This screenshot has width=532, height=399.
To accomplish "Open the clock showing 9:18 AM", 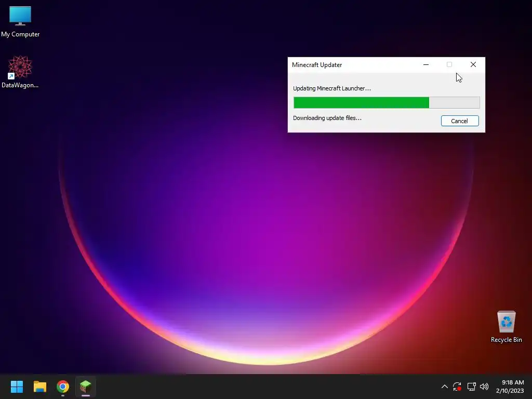I will (x=510, y=387).
